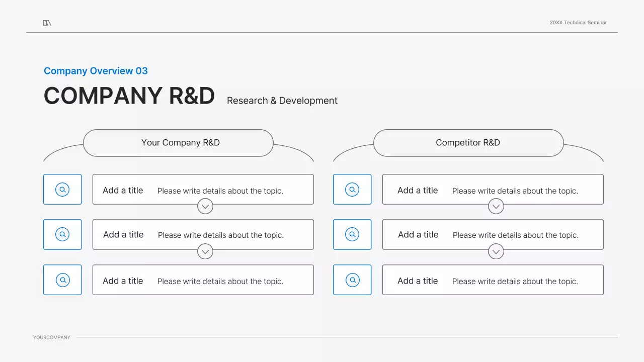644x362 pixels.
Task: Click third magnifier icon under Your Company R&D
Action: pyautogui.click(x=62, y=280)
